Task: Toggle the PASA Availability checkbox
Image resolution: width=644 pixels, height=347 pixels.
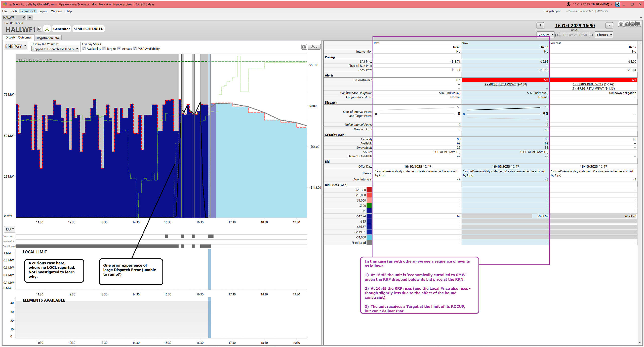Action: click(135, 49)
